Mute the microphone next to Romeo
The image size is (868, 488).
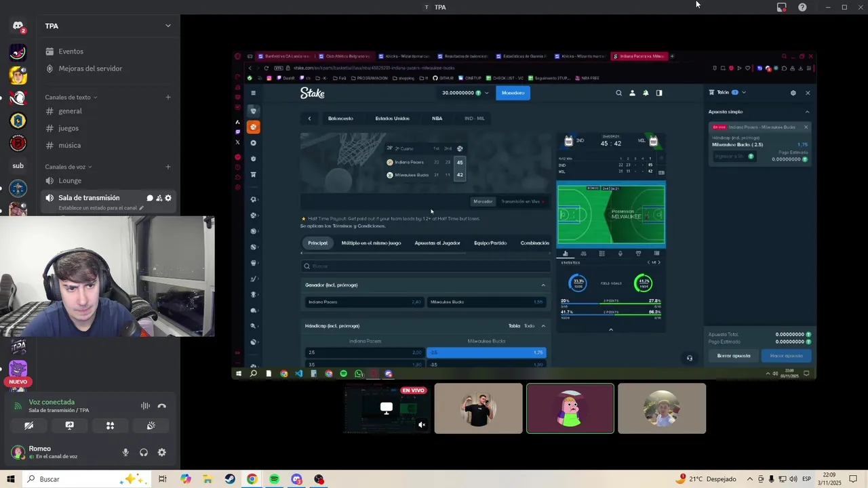pos(125,452)
